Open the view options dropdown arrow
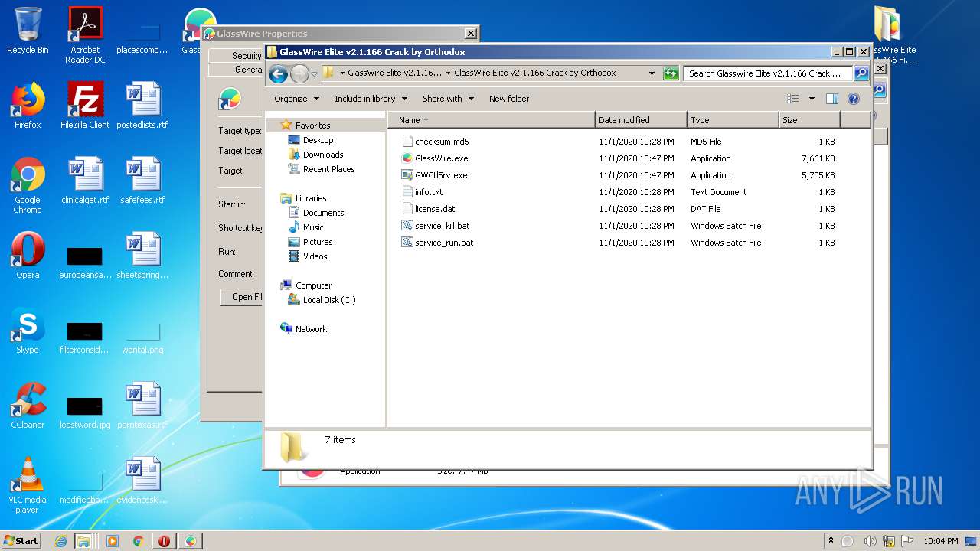 pyautogui.click(x=812, y=99)
